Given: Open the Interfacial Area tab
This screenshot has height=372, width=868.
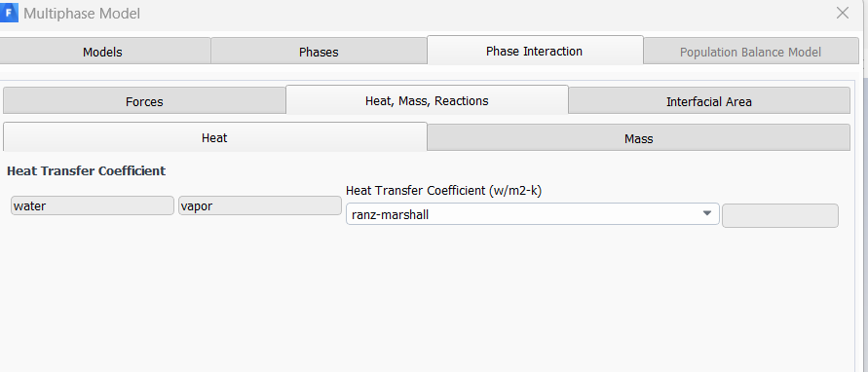Looking at the screenshot, I should (x=709, y=101).
